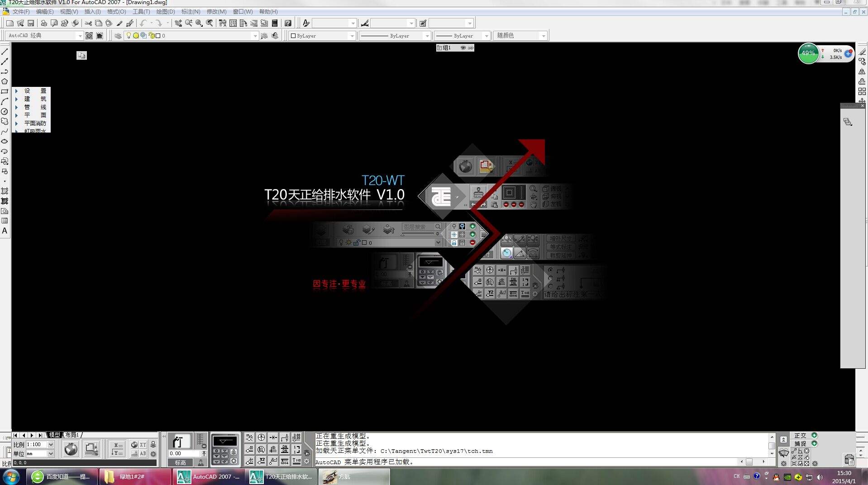
Task: Open the 帮助(H) menu
Action: point(268,12)
